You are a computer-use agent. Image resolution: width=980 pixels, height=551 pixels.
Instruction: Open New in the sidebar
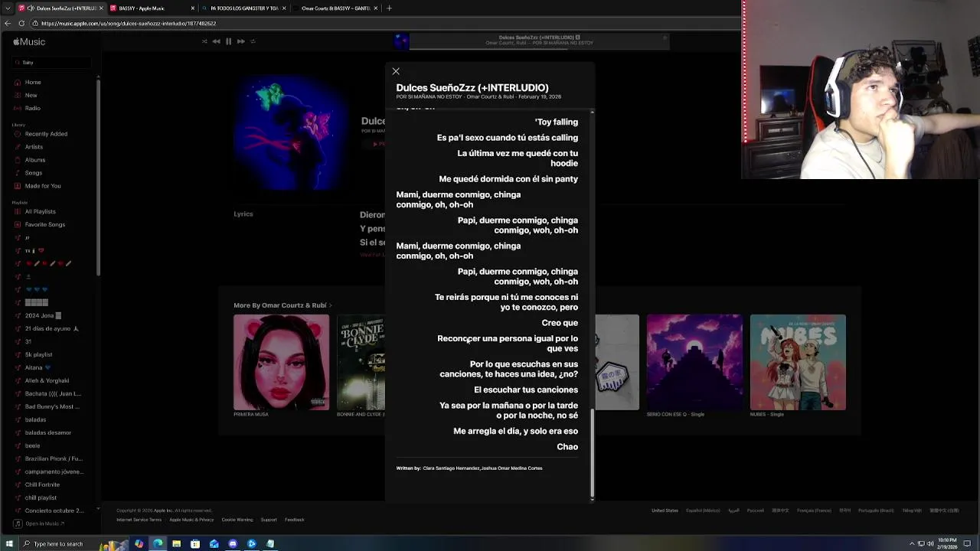point(31,95)
